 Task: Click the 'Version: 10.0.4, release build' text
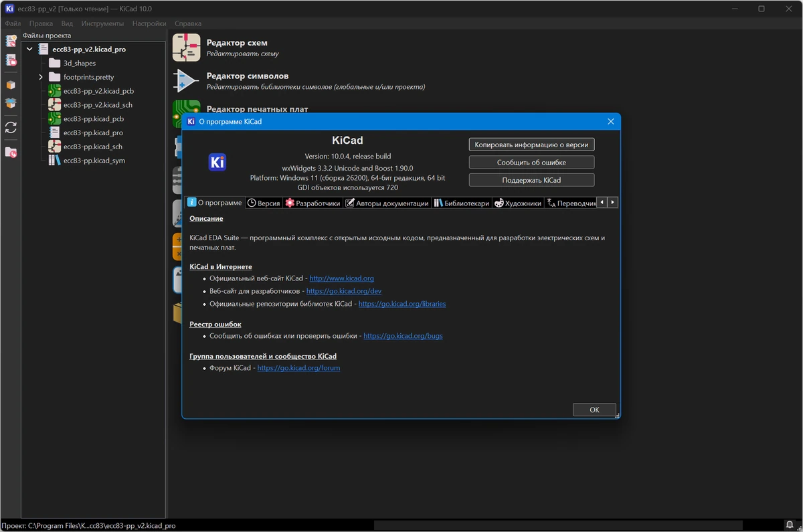[x=347, y=157]
